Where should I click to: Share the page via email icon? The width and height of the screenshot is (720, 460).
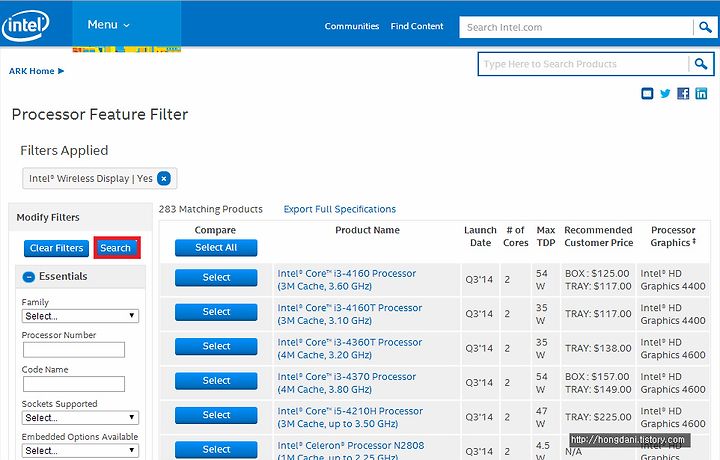[x=647, y=94]
